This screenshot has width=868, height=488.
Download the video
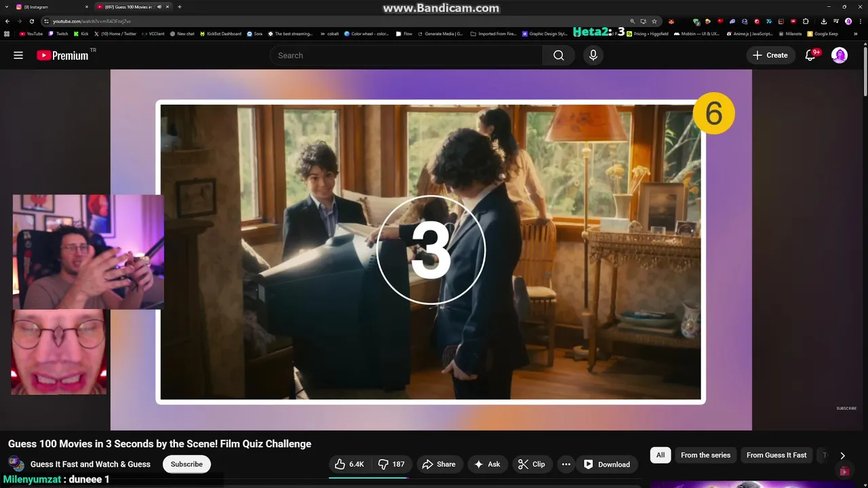[608, 464]
